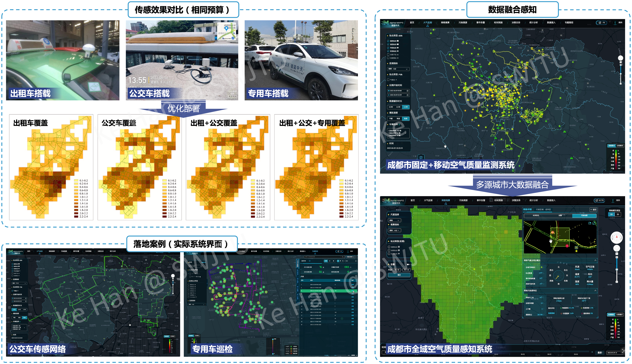Select 1小时 cache duration button
Screen dimensions: 632x364
pos(406,107)
